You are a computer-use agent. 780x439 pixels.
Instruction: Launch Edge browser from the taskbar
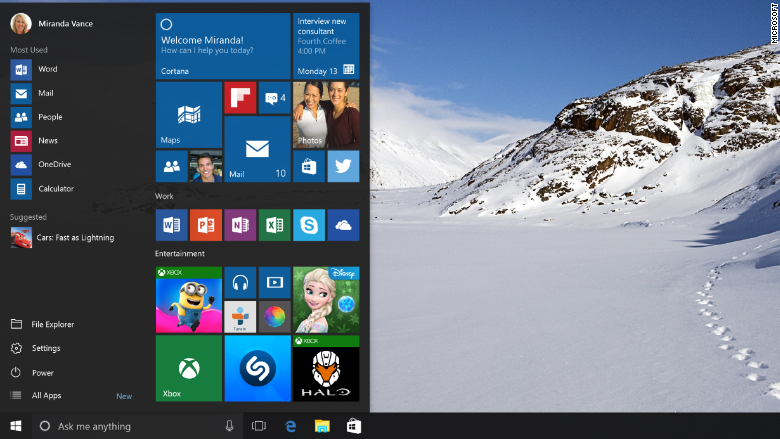click(291, 426)
